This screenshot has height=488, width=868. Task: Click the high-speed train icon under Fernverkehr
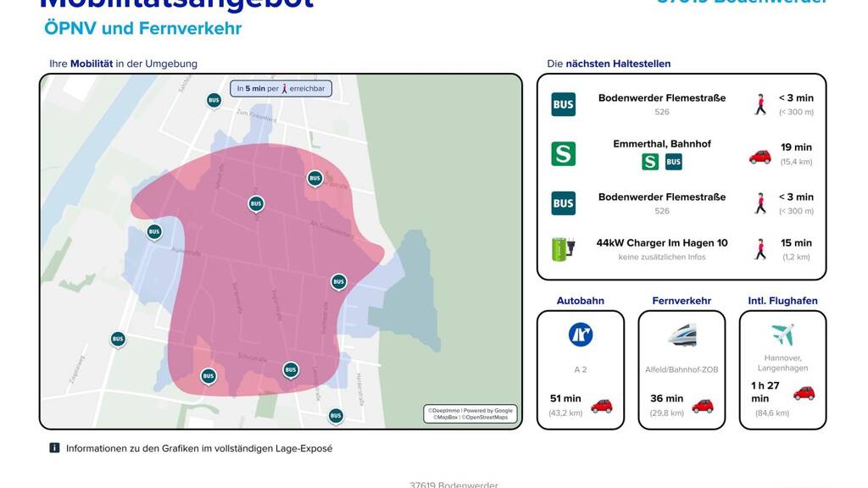682,335
